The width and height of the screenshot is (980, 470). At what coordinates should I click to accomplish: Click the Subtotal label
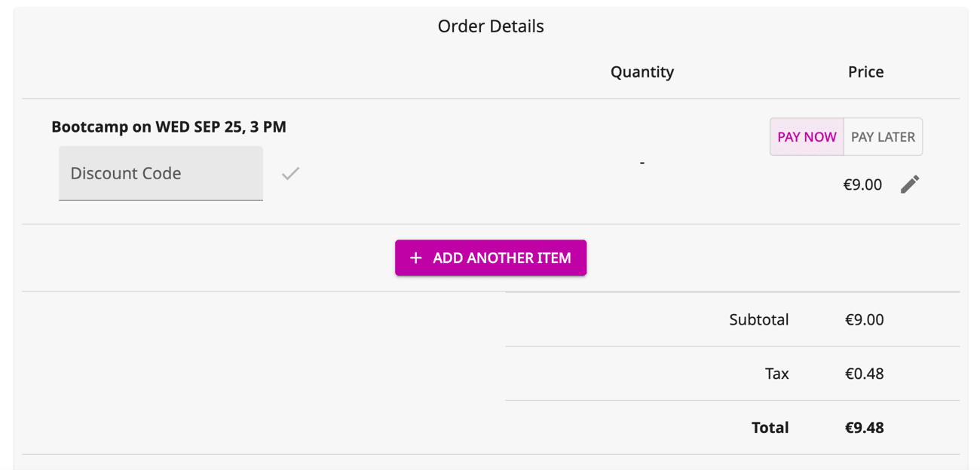tap(758, 319)
